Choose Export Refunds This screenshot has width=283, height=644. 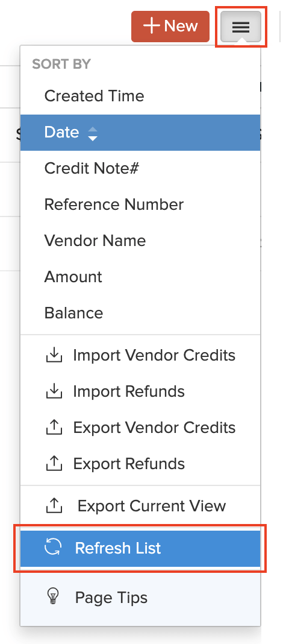[140, 464]
